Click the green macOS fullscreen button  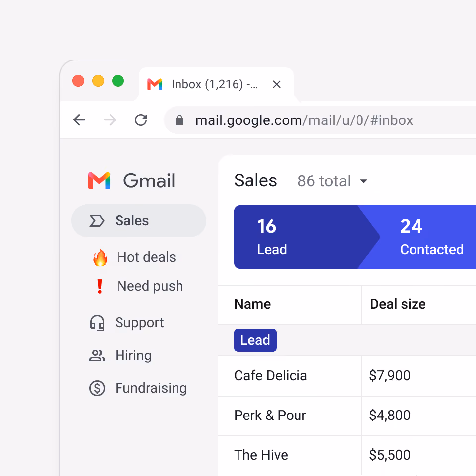(x=118, y=81)
